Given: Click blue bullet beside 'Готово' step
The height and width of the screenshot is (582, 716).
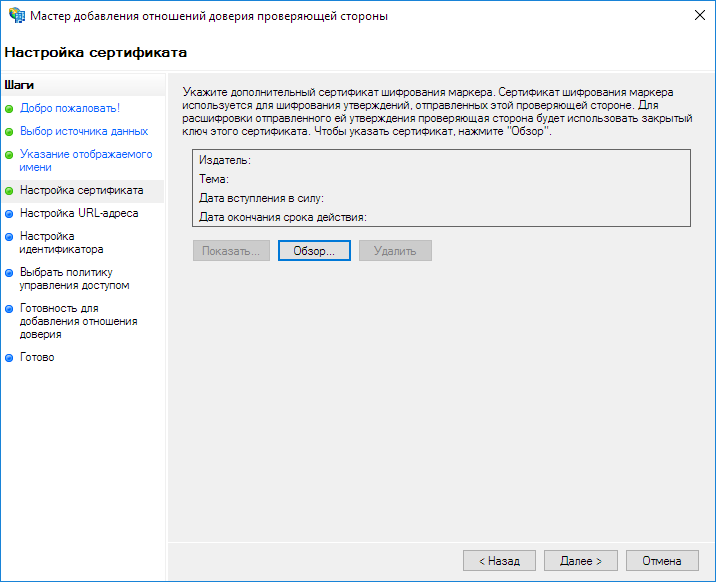Looking at the screenshot, I should click(x=10, y=358).
